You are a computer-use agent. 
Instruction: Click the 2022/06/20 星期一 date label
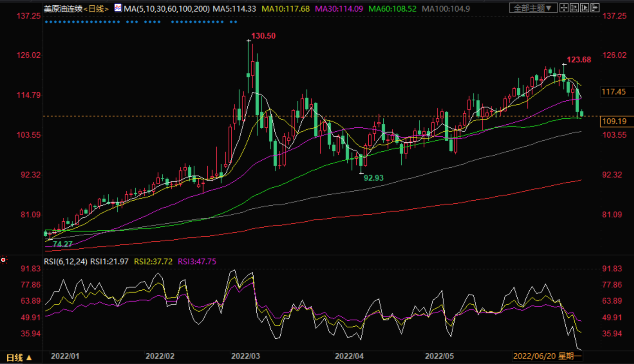tap(547, 356)
